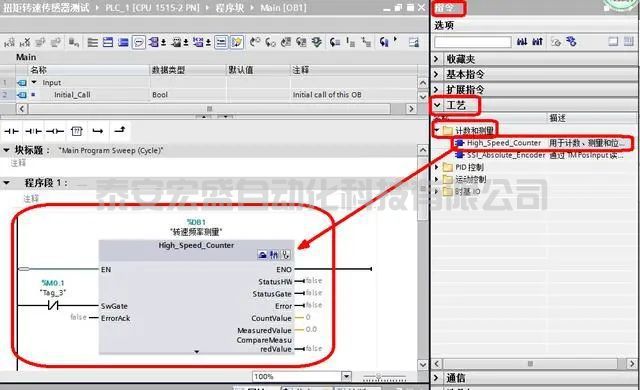Viewport: 640px width, 390px height.
Task: Click Main [OB1] in breadcrumb
Action: click(284, 8)
